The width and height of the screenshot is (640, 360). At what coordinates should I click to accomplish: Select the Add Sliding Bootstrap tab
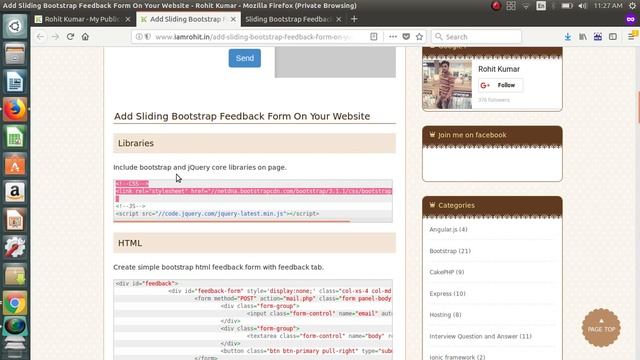tap(188, 19)
